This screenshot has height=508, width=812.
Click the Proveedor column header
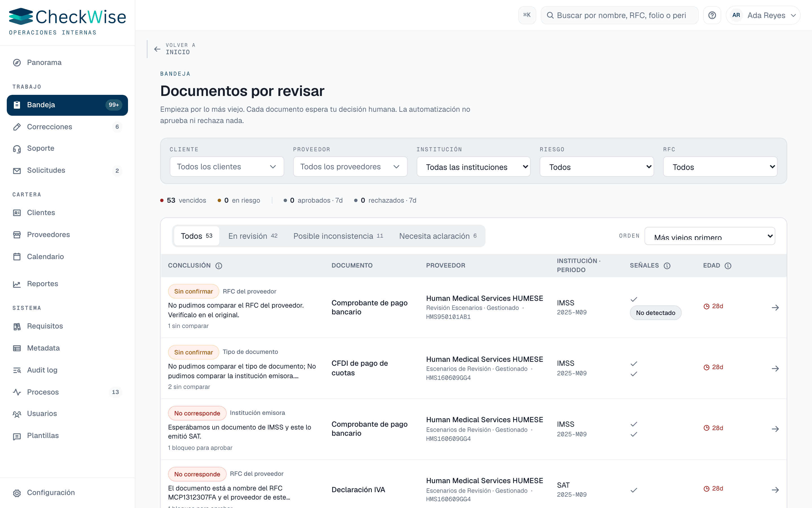445,265
